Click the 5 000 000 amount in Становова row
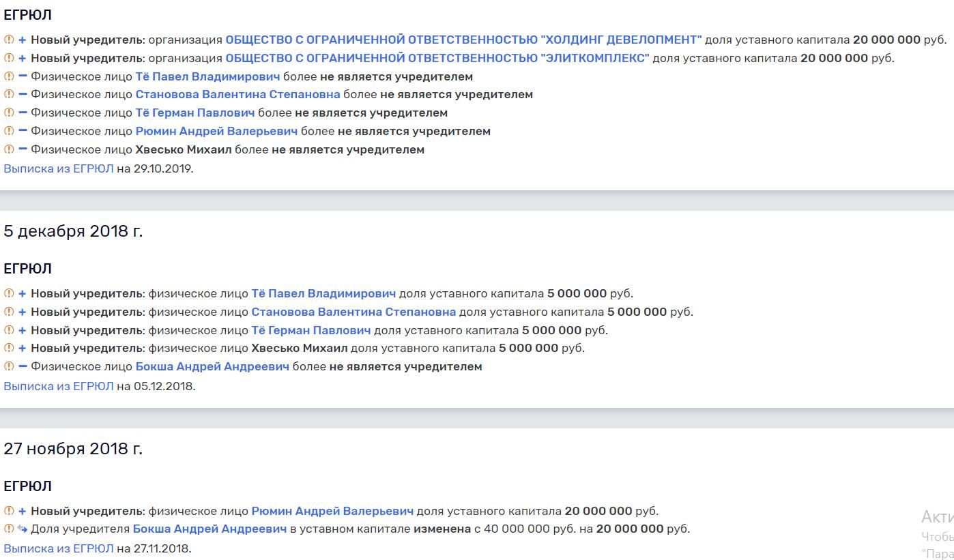Image resolution: width=954 pixels, height=560 pixels. click(x=637, y=312)
